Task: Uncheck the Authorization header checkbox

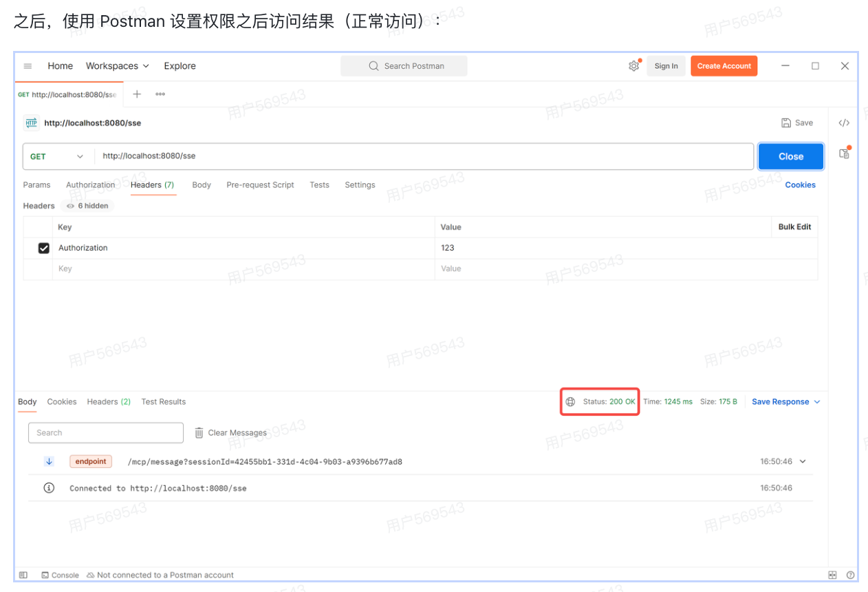Action: 43,248
